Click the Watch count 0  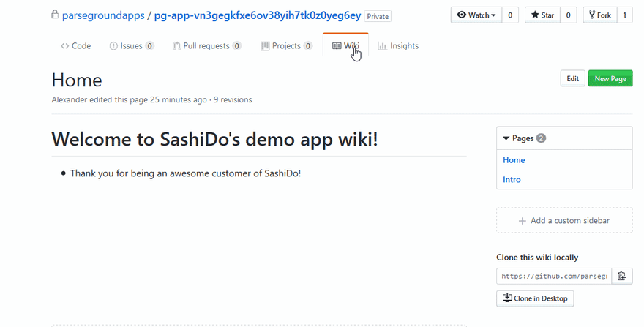click(x=510, y=15)
